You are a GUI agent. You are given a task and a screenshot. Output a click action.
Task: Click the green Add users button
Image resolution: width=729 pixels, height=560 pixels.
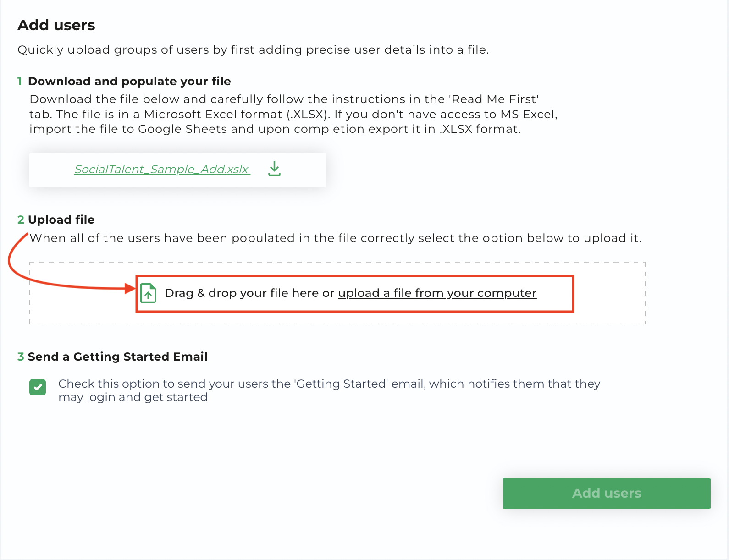tap(607, 493)
